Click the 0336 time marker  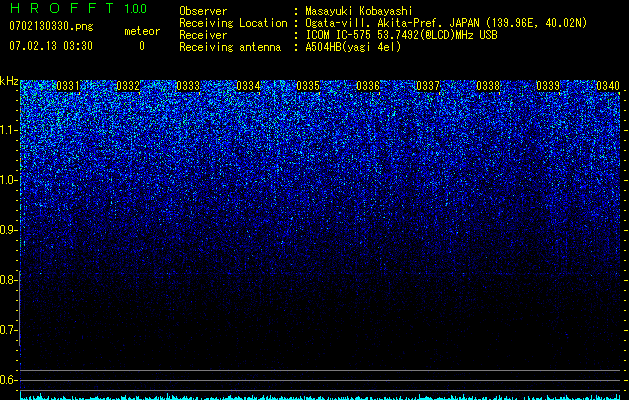[x=368, y=86]
